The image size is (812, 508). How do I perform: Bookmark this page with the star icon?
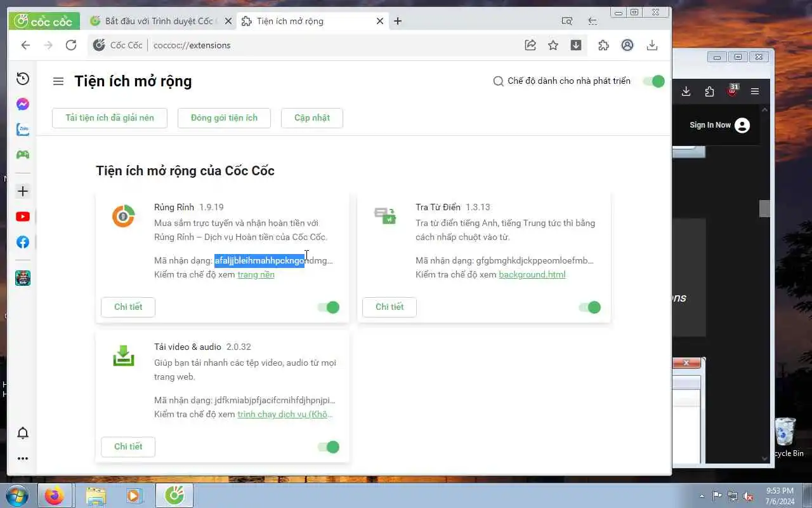coord(553,45)
